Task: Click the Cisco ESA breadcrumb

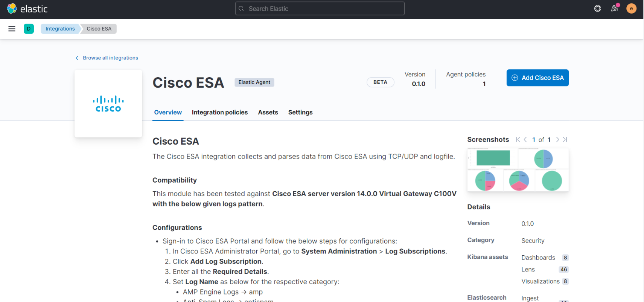Action: (x=99, y=29)
